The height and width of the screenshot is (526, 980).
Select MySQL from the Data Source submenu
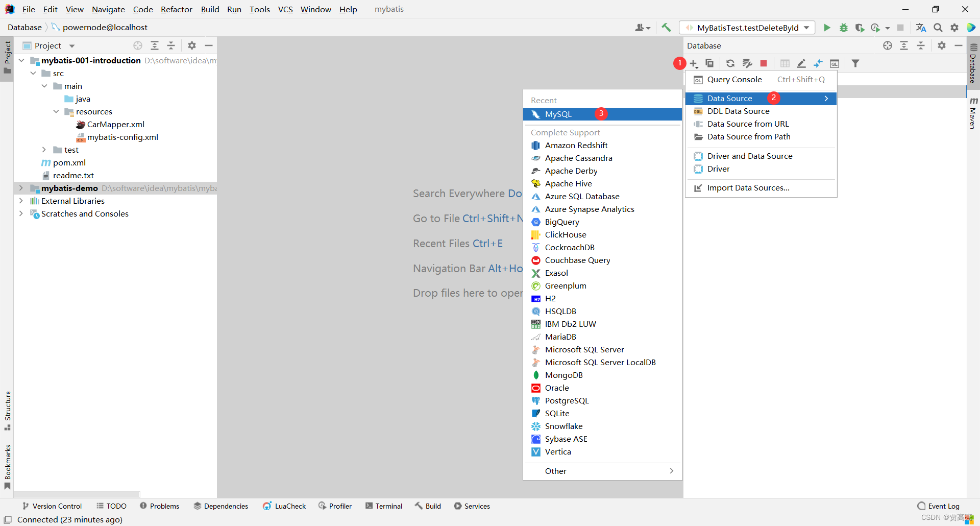(x=558, y=114)
